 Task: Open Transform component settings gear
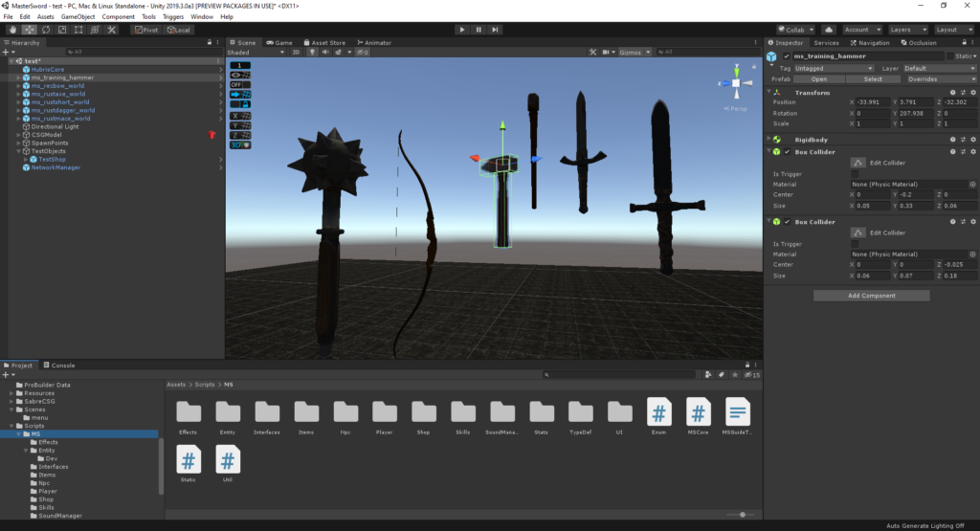pos(973,93)
